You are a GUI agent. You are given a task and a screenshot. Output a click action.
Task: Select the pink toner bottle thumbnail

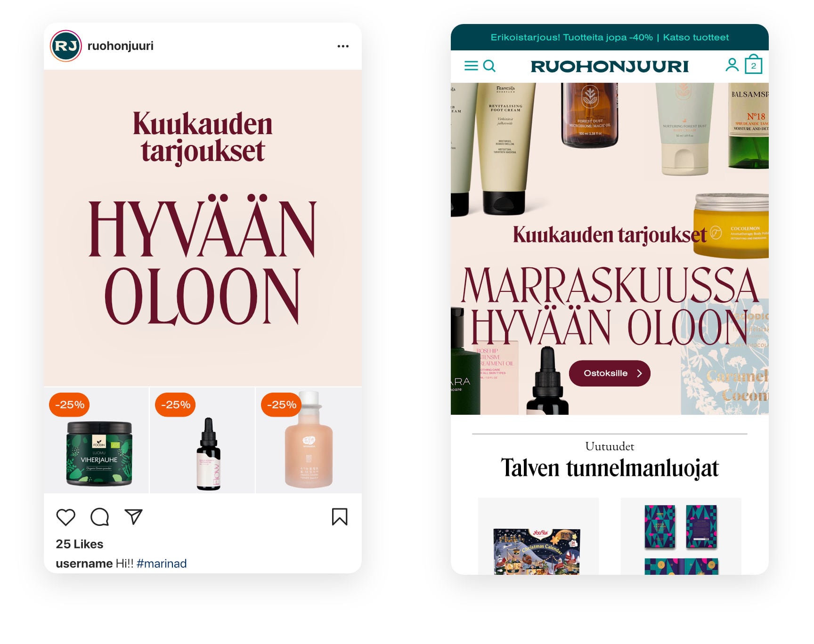click(x=309, y=440)
